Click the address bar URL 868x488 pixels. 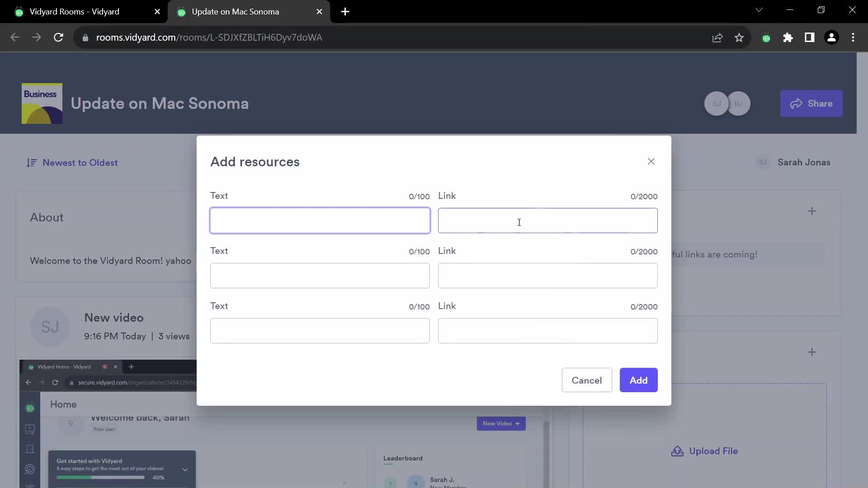pyautogui.click(x=209, y=38)
